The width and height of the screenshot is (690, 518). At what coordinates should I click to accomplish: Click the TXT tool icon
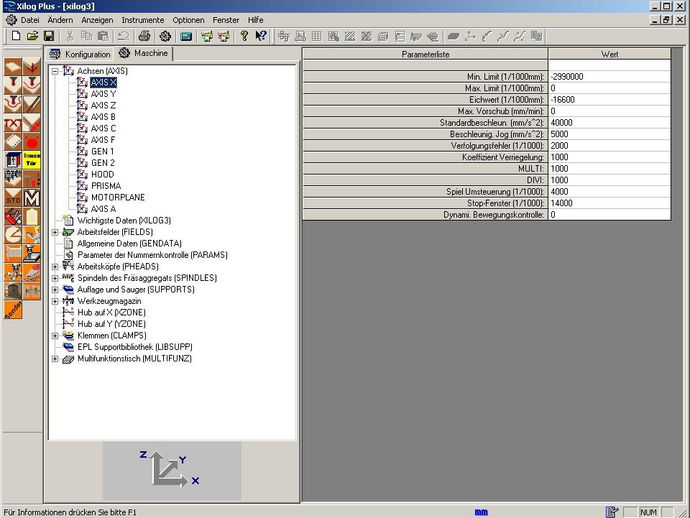[x=13, y=123]
